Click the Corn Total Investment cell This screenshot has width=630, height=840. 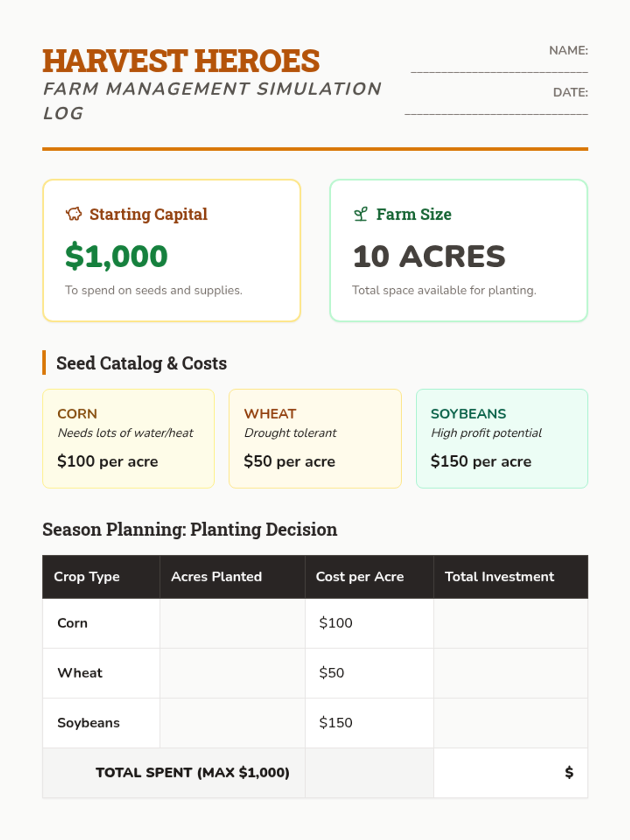coord(510,623)
